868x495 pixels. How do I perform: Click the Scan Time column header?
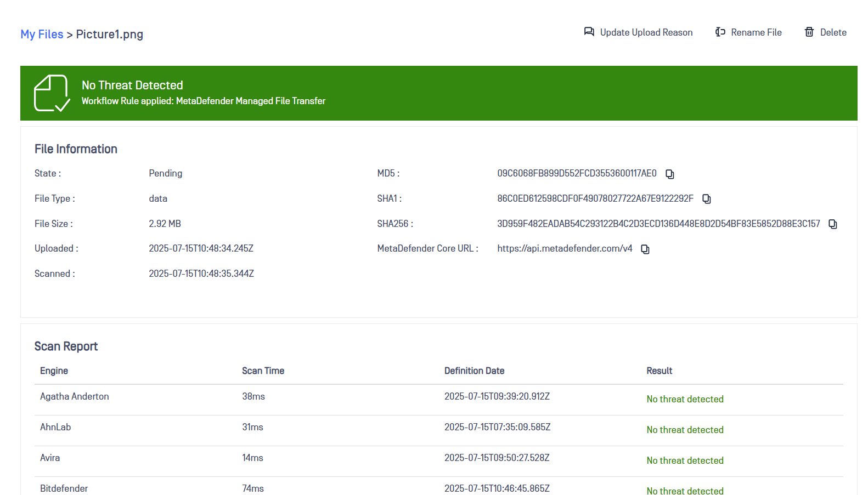(263, 371)
